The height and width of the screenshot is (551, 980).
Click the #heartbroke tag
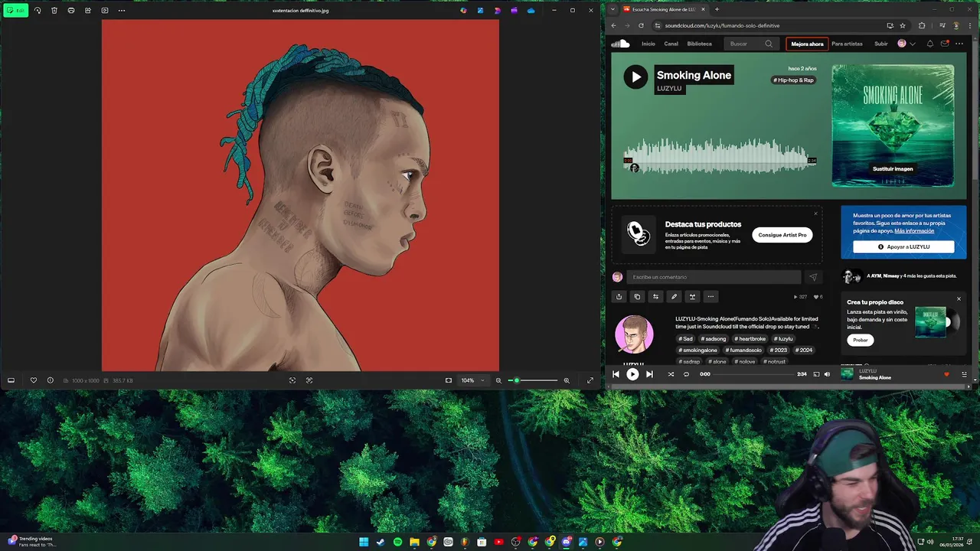(750, 338)
